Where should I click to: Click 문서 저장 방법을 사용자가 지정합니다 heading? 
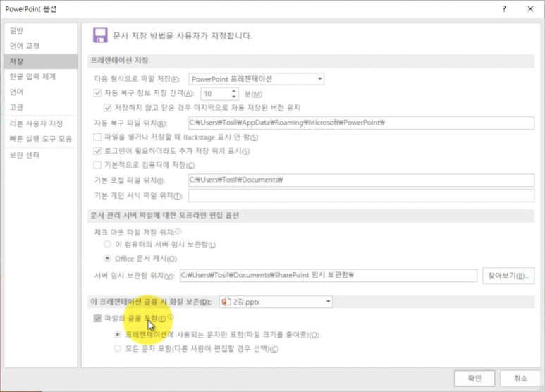click(183, 36)
